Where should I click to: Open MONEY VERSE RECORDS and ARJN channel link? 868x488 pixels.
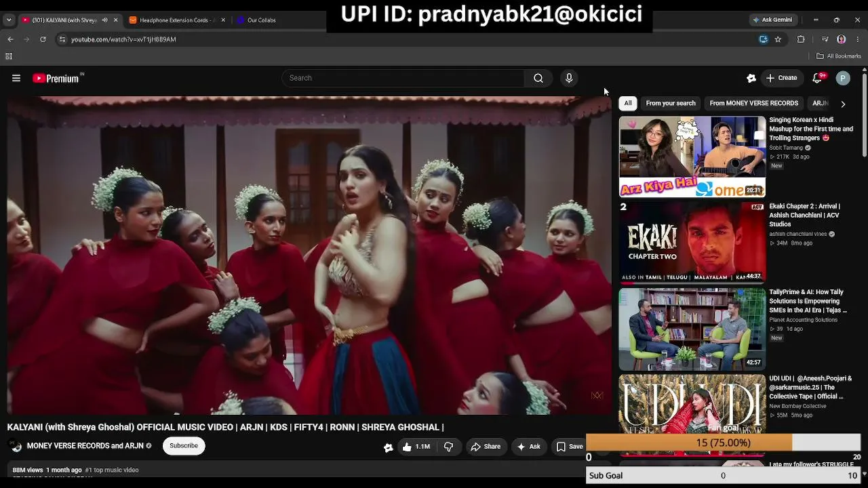pyautogui.click(x=85, y=446)
